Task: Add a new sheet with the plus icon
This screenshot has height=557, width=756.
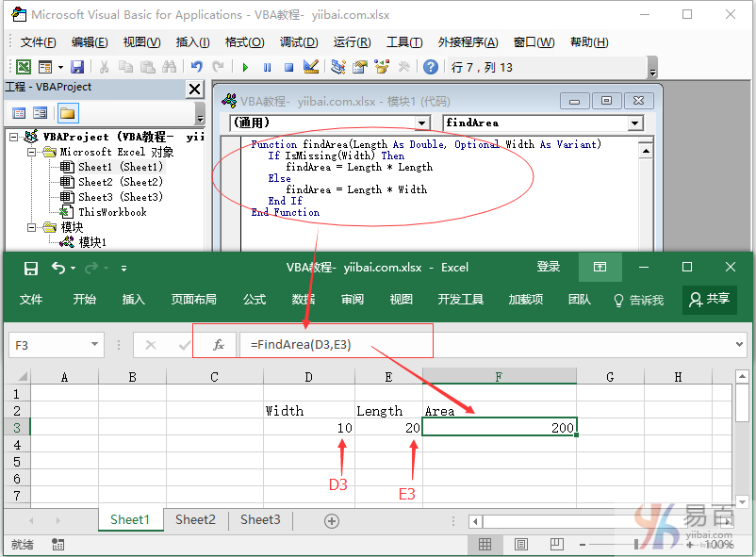Action: (x=332, y=521)
